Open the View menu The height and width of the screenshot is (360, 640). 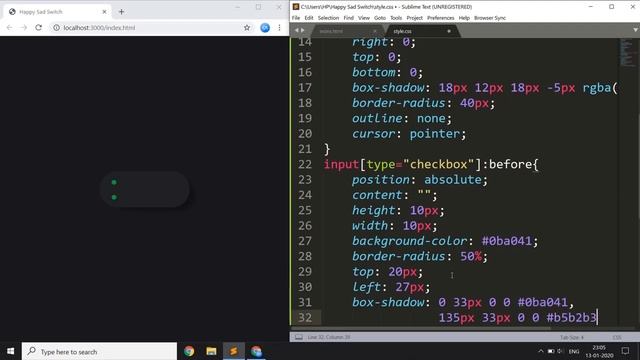pos(364,18)
